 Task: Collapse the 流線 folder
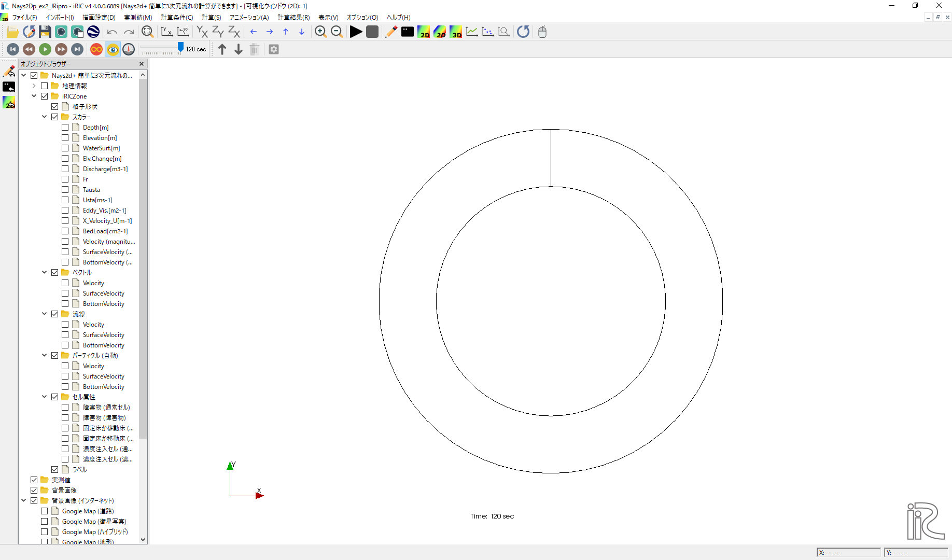(45, 314)
